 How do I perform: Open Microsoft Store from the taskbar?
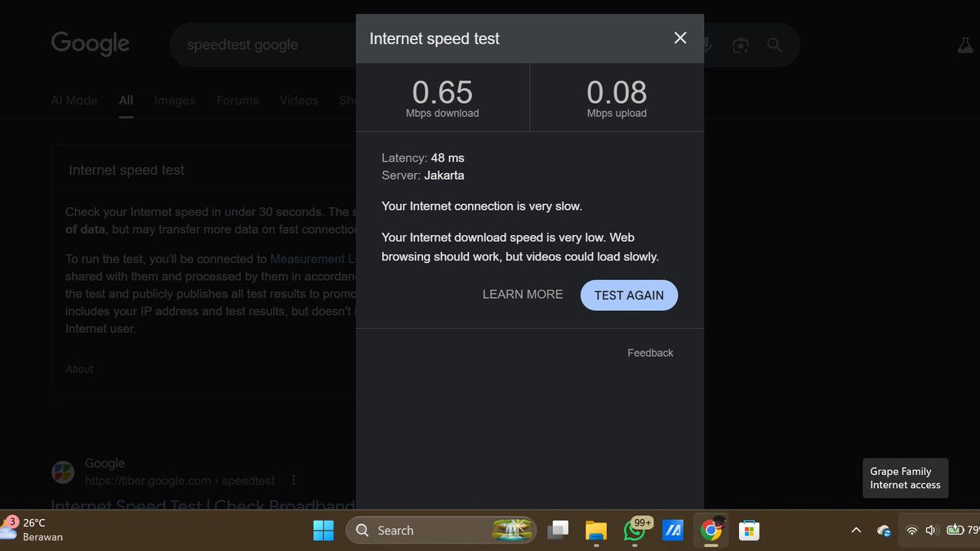pyautogui.click(x=749, y=531)
